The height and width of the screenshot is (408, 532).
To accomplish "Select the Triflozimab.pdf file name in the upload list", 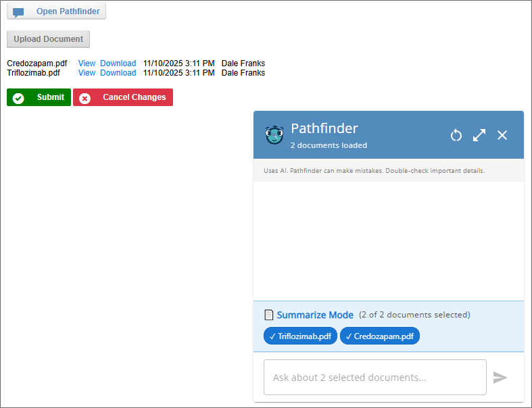I will (x=34, y=73).
